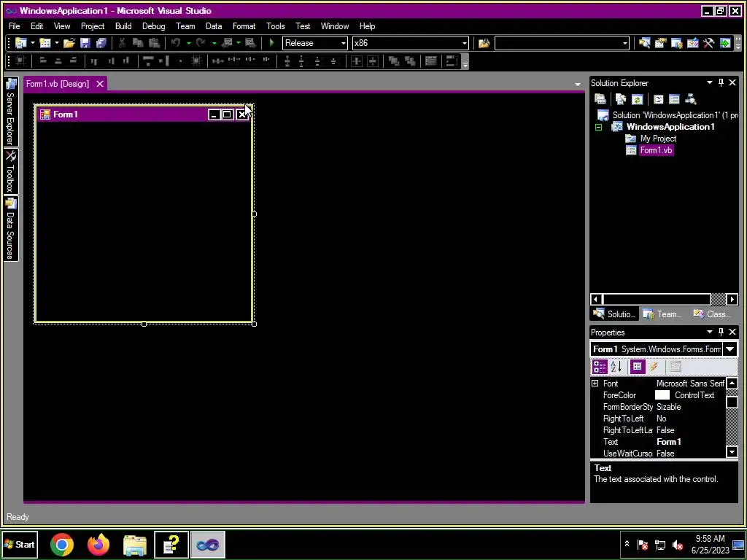Image resolution: width=747 pixels, height=560 pixels.
Task: Open the Find combo box dropdown
Action: [x=625, y=43]
